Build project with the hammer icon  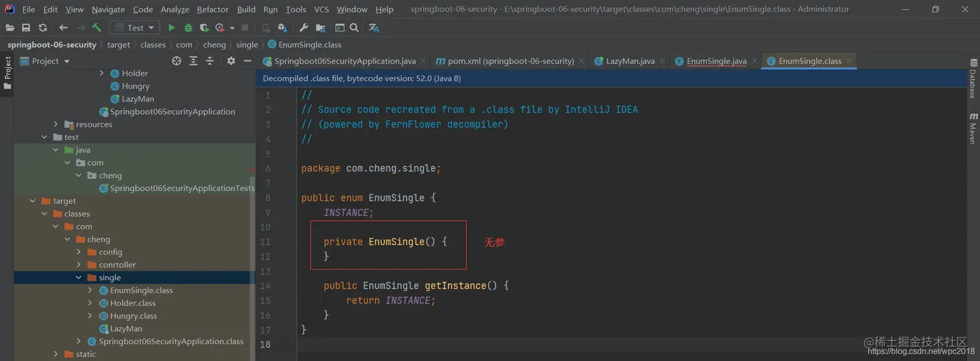coord(97,28)
